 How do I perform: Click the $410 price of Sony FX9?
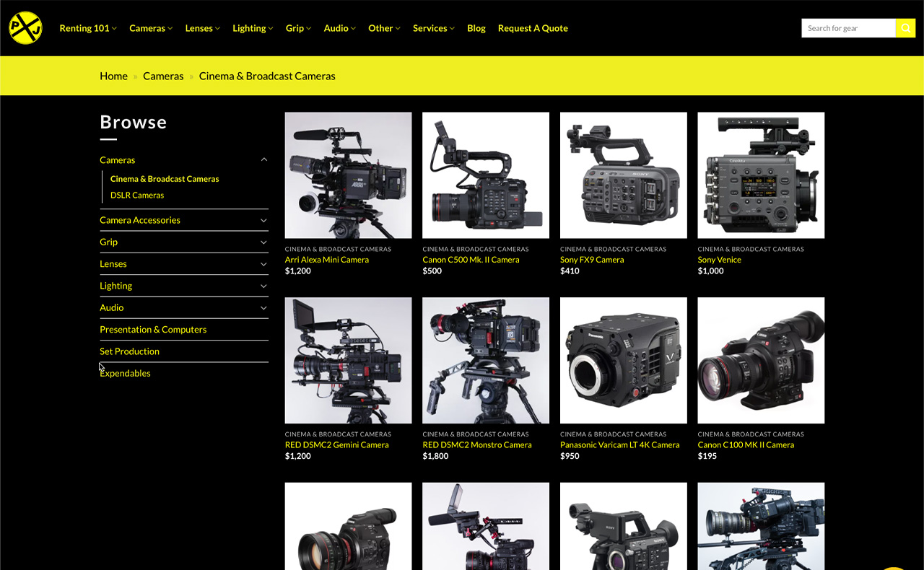pos(570,271)
